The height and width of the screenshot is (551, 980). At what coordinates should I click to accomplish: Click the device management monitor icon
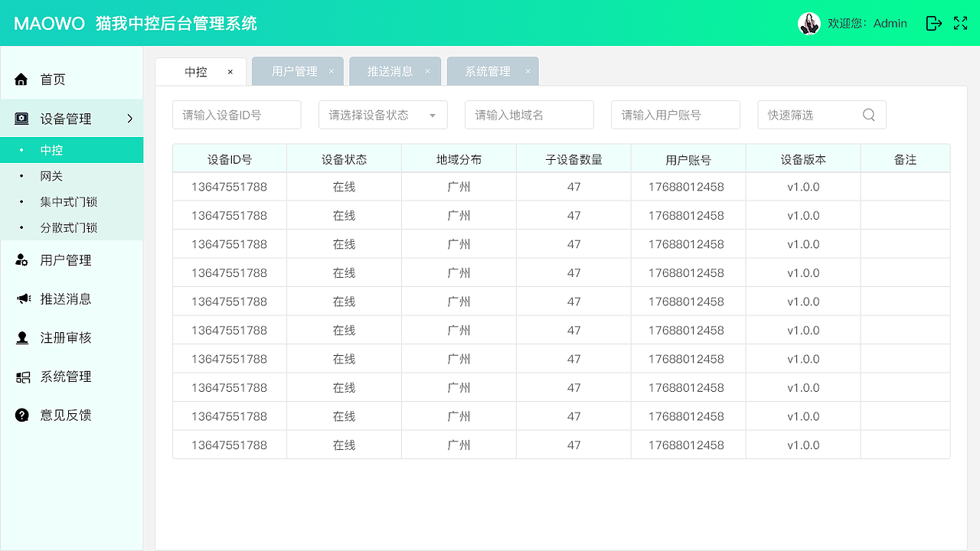click(22, 119)
